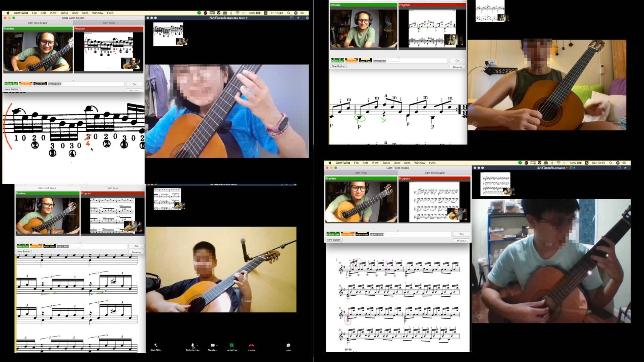Open the chat bubble icon
The height and width of the screenshot is (362, 644).
click(288, 345)
